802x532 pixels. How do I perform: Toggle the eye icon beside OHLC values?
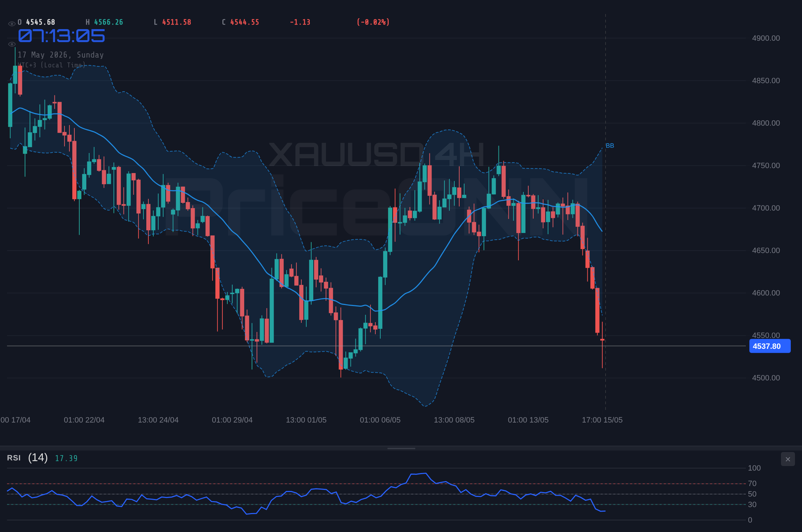(12, 24)
